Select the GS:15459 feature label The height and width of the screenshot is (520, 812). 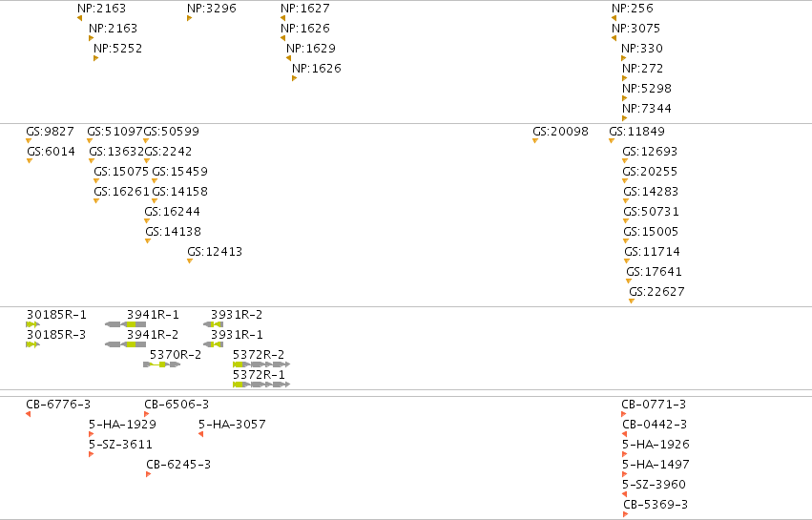(179, 172)
